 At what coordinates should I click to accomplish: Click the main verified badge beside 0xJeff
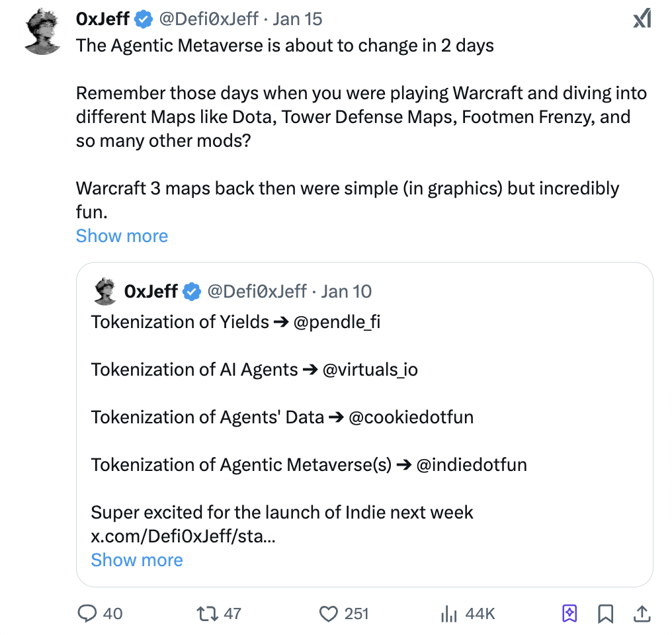(144, 19)
